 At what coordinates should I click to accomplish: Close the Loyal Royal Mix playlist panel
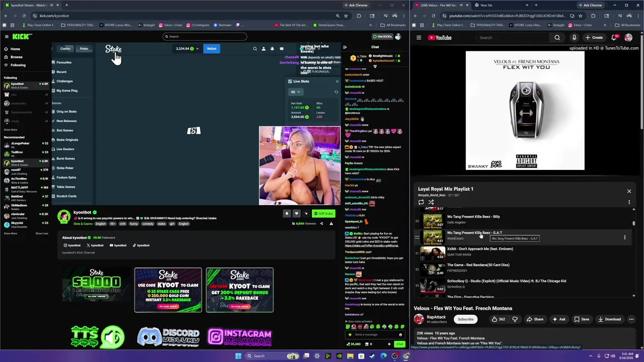coord(629,191)
